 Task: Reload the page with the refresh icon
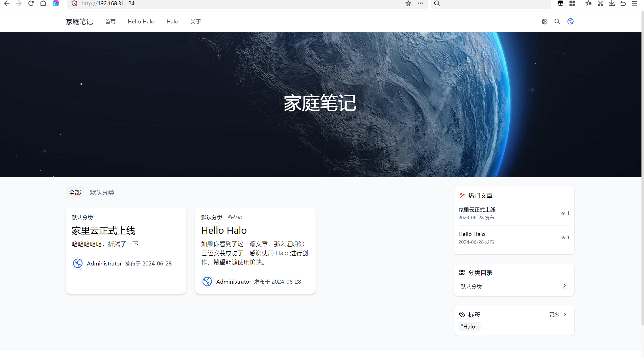(x=31, y=3)
